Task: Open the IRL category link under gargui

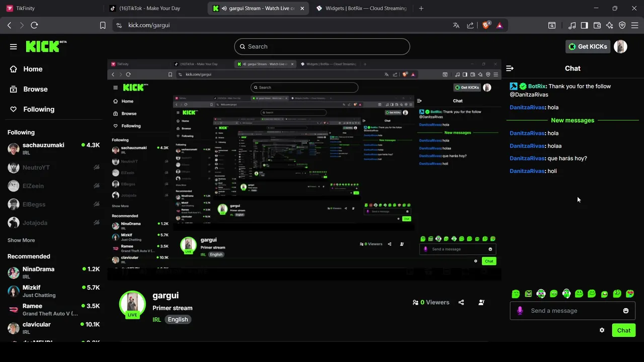Action: click(x=156, y=319)
